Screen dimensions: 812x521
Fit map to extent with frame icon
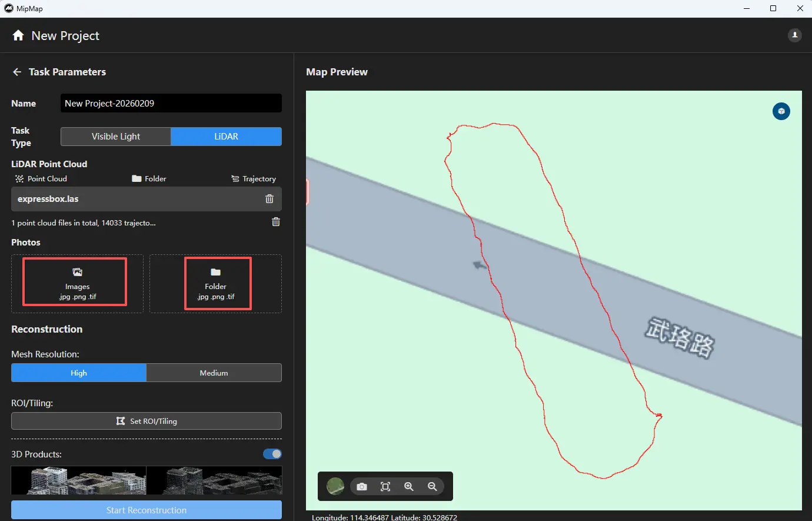click(385, 487)
